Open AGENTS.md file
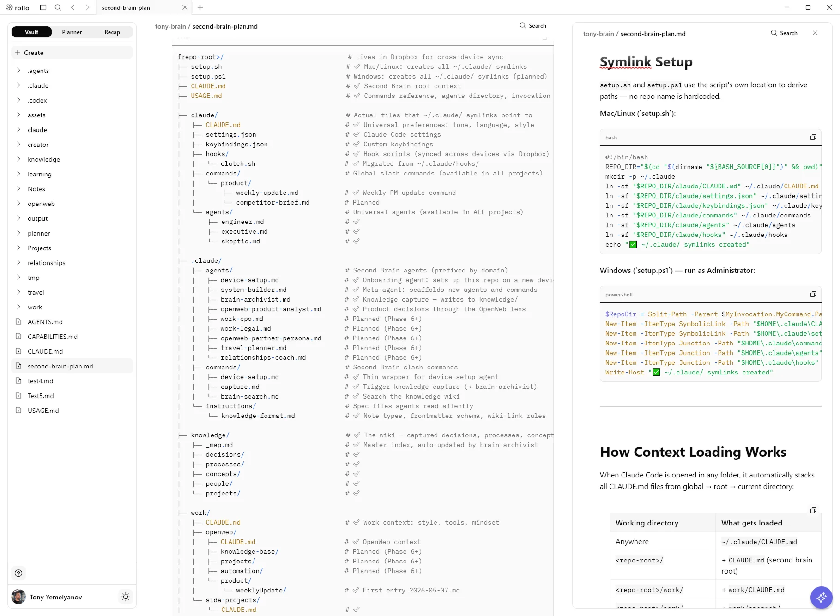The width and height of the screenshot is (840, 616). 72,322
